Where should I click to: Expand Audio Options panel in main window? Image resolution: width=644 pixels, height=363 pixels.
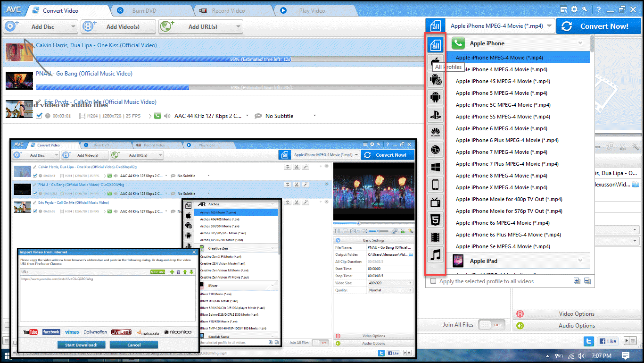(577, 325)
